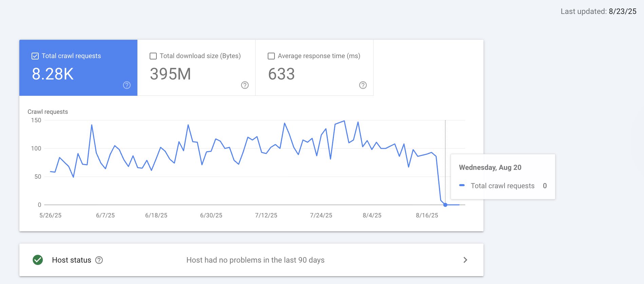644x284 pixels.
Task: Click help icon in Total download size card
Action: click(x=245, y=85)
